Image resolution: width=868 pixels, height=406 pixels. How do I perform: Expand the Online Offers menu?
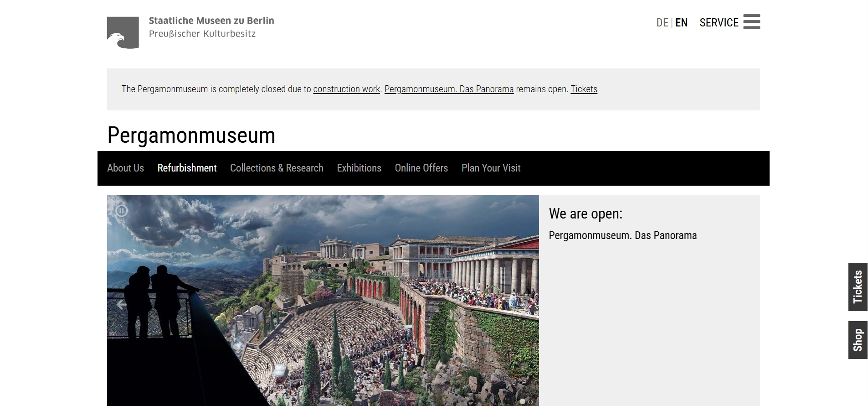point(421,168)
